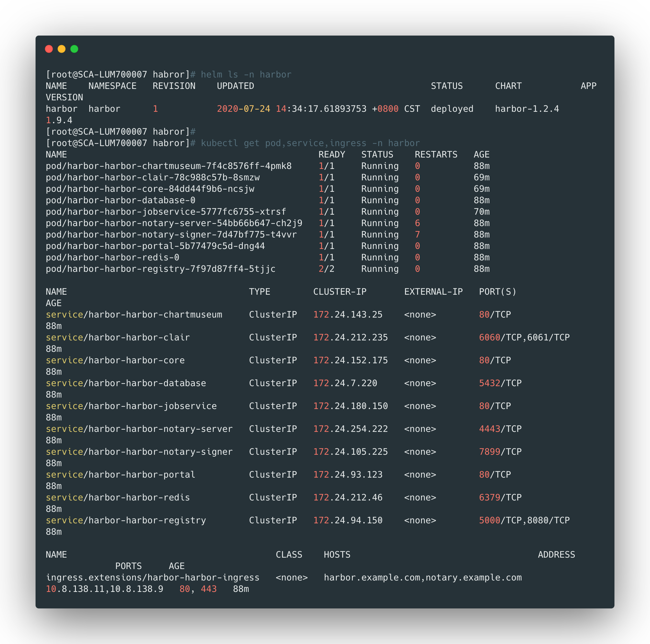
Task: Click restart count 7 of notary-signer pod
Action: click(417, 235)
